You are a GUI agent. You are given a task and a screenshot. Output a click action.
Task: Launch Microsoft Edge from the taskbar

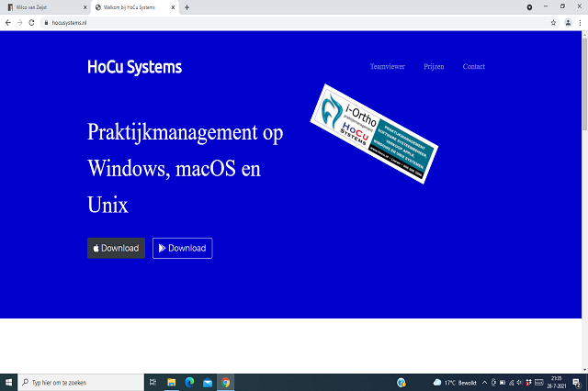[190, 383]
